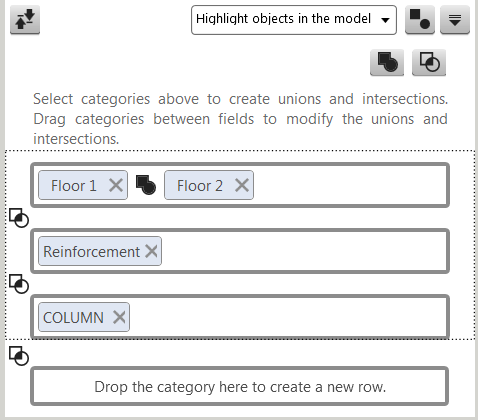Remove the COLUMN category tag
This screenshot has width=478, height=420.
click(119, 317)
